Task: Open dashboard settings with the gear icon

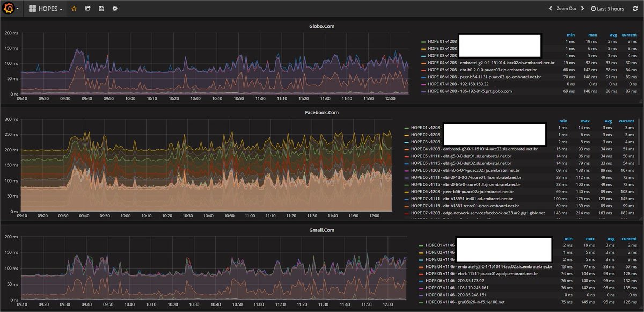Action: coord(114,8)
